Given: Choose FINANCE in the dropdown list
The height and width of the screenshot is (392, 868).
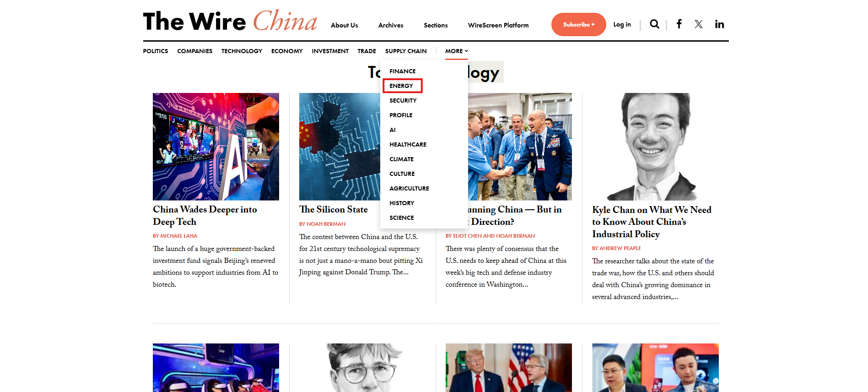Looking at the screenshot, I should [x=403, y=71].
